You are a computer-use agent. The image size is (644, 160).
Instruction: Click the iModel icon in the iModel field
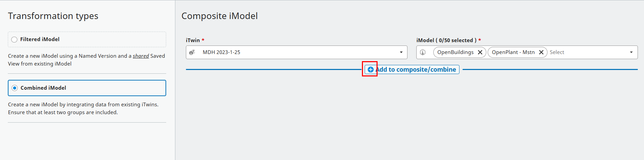click(423, 52)
